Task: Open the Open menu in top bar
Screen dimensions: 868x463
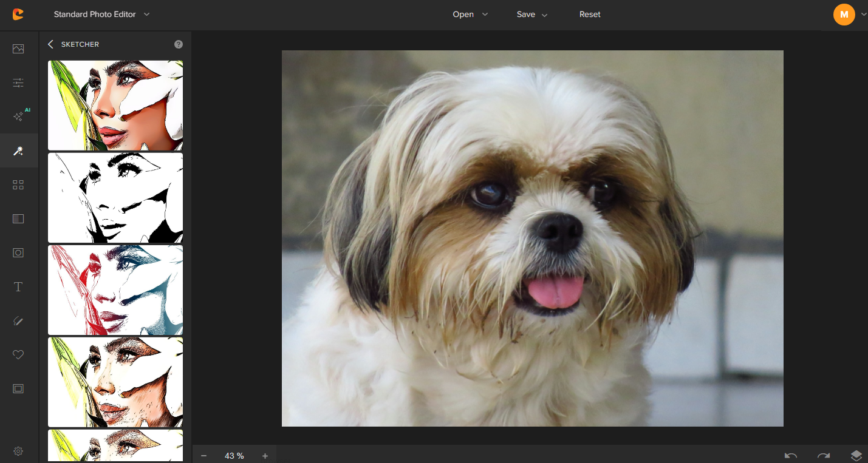Action: pyautogui.click(x=463, y=14)
